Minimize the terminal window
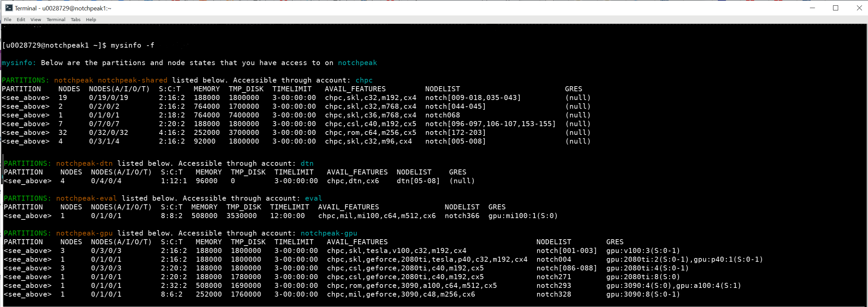The image size is (868, 307). pos(812,8)
